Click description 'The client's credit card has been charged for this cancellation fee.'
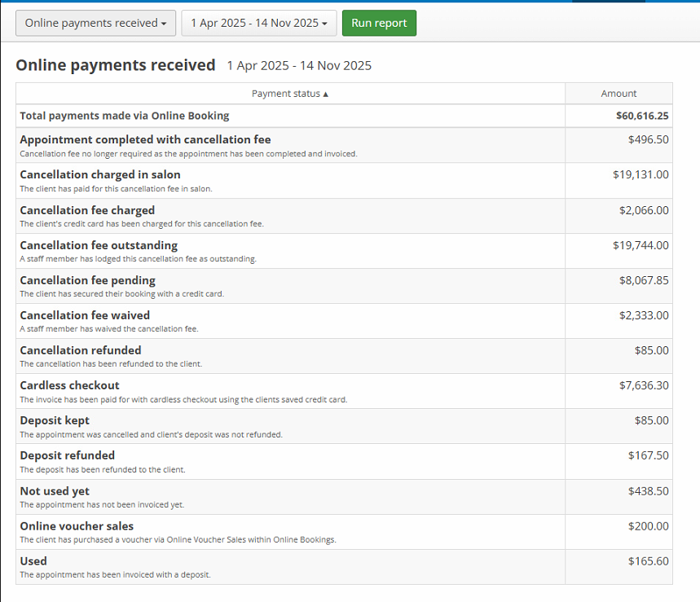 coord(142,224)
